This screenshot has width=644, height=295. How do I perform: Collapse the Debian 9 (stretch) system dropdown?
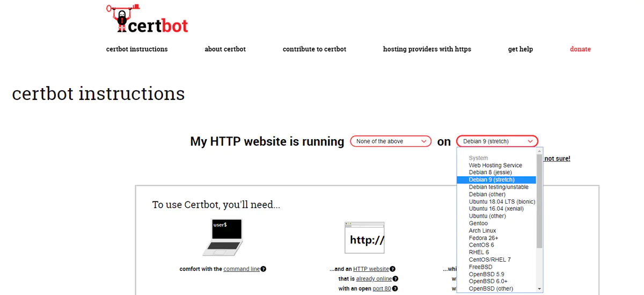497,141
